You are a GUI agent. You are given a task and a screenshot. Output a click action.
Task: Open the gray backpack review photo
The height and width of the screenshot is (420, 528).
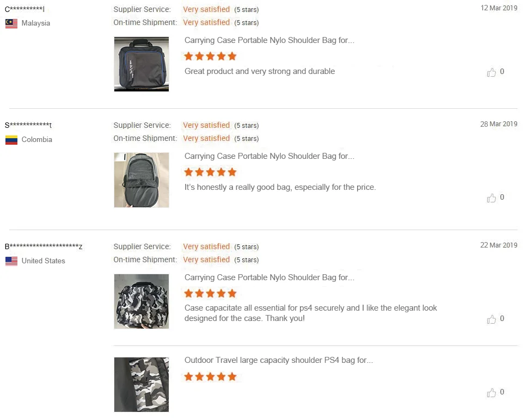pos(142,180)
